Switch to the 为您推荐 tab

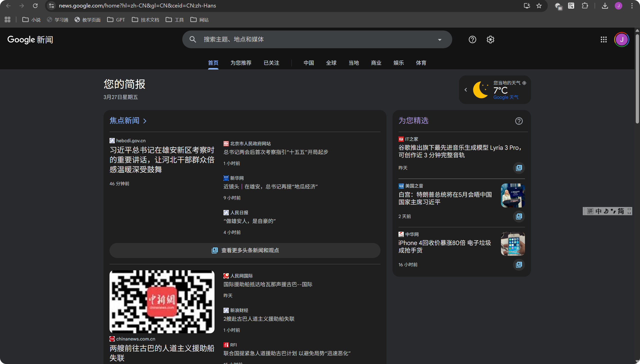click(x=241, y=63)
